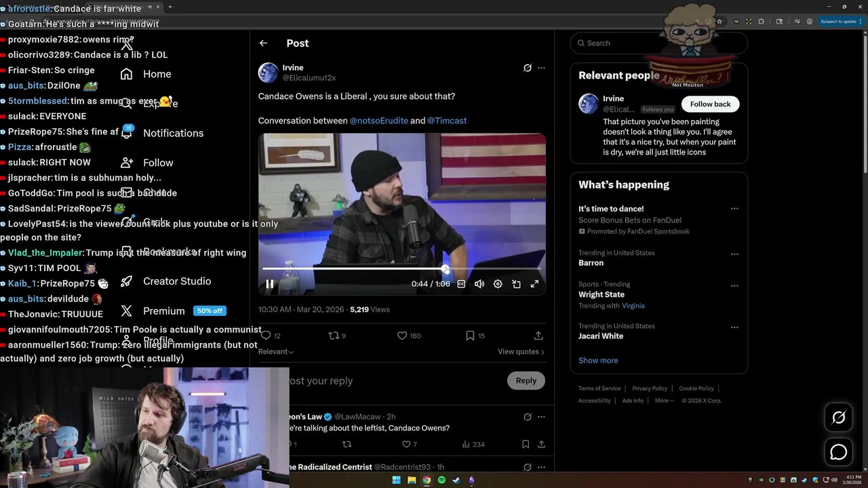Click the Reply button
This screenshot has height=488, width=868.
(526, 380)
